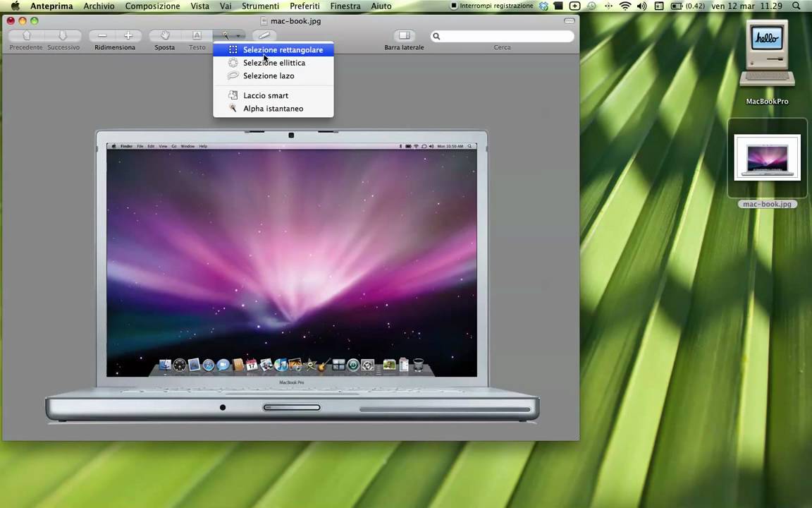Choose Selezione rettangolare from the dropdown
The image size is (812, 508).
point(273,50)
